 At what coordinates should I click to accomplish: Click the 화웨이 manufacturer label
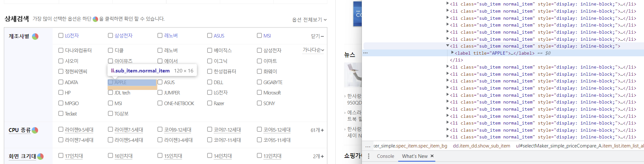point(270,71)
